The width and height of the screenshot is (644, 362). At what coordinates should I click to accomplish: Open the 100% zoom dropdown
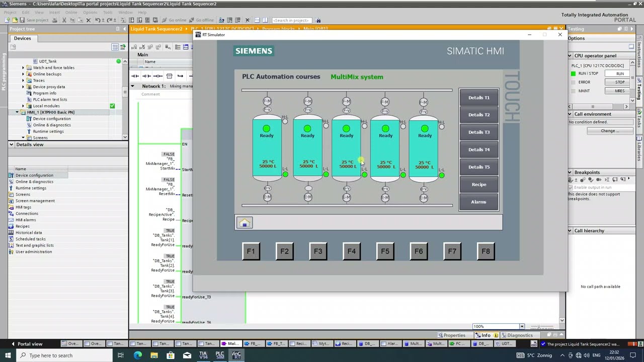coord(522,326)
